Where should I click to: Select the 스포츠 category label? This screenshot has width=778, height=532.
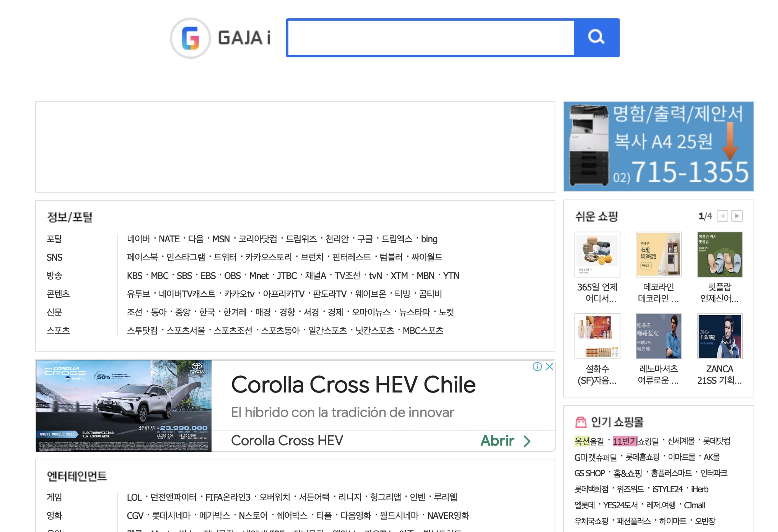[58, 330]
